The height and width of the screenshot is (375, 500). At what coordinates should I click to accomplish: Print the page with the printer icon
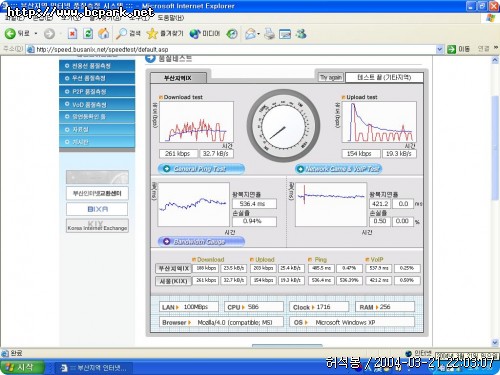coord(269,34)
